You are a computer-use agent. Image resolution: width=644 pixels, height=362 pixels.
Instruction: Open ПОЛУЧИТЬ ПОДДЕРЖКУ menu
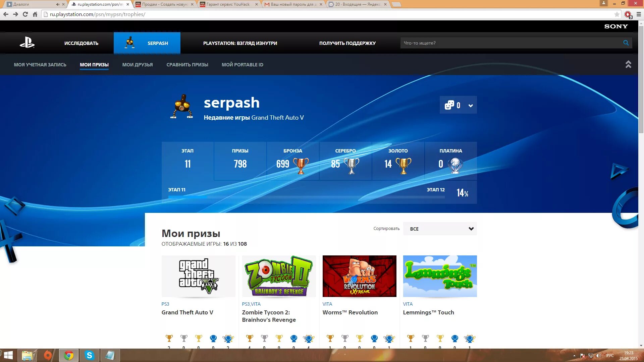pos(347,43)
